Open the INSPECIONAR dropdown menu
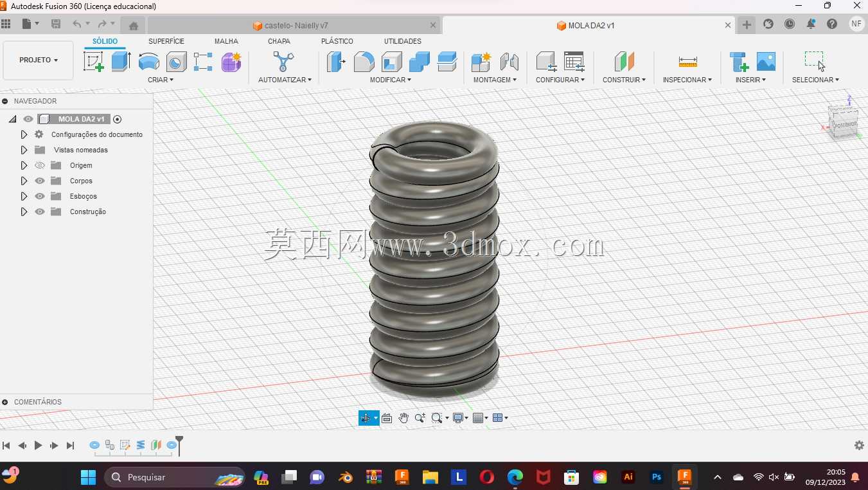Image resolution: width=868 pixels, height=490 pixels. pos(687,80)
